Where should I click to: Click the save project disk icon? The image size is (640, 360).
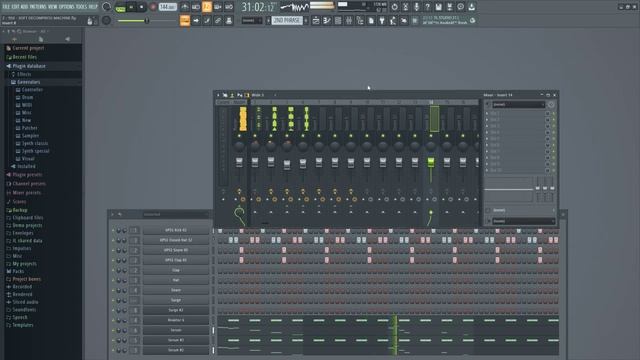pyautogui.click(x=438, y=7)
